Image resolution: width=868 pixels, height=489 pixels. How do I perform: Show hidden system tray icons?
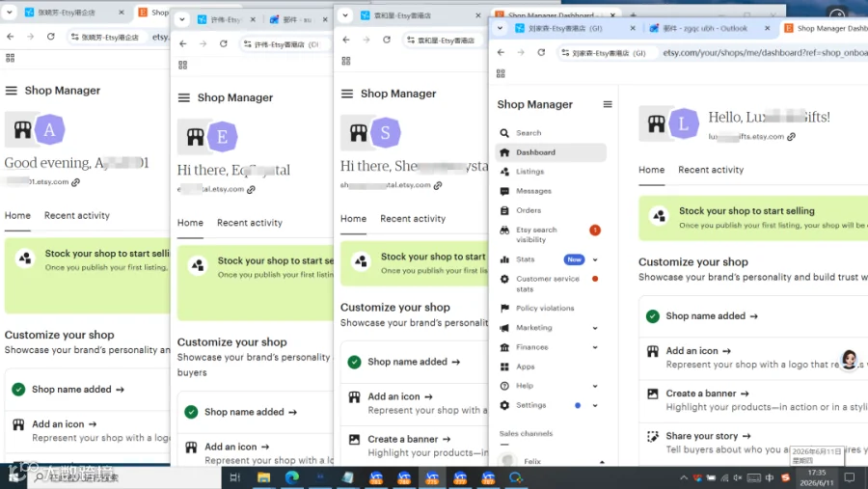[x=684, y=477]
